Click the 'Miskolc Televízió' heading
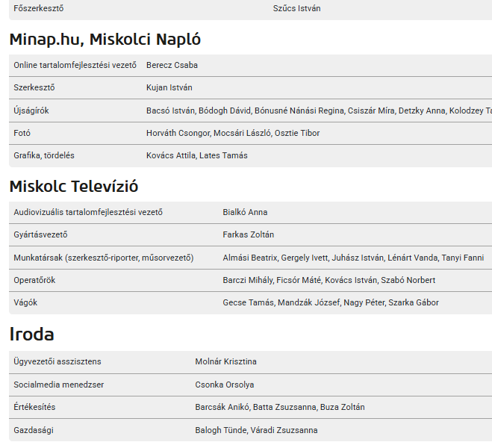Image resolution: width=492 pixels, height=448 pixels. (x=74, y=187)
